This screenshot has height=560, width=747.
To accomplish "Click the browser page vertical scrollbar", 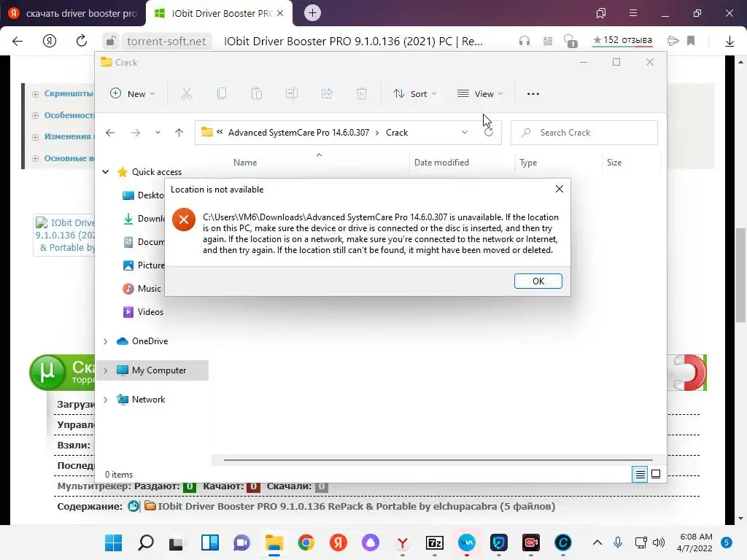I will [x=740, y=275].
